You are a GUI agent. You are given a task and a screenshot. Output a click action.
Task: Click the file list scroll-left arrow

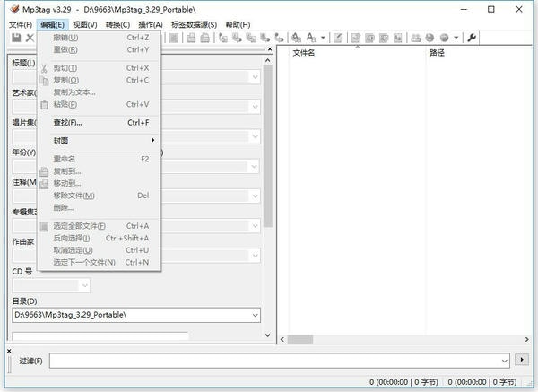tap(282, 339)
